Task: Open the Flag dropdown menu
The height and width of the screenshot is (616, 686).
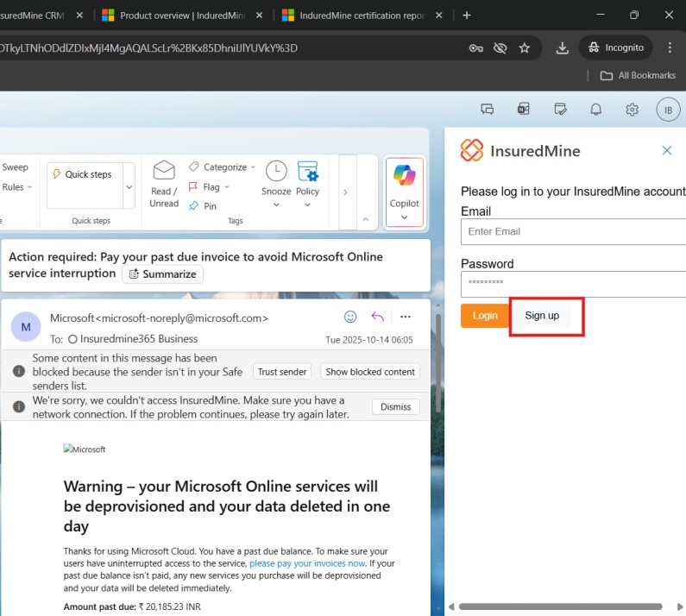Action: pyautogui.click(x=226, y=187)
